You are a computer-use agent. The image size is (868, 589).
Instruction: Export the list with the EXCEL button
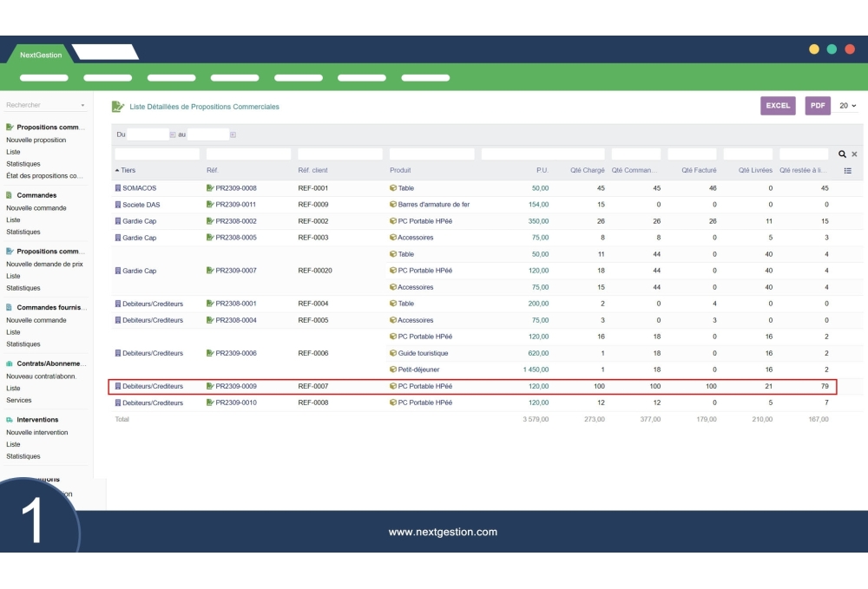click(x=778, y=106)
